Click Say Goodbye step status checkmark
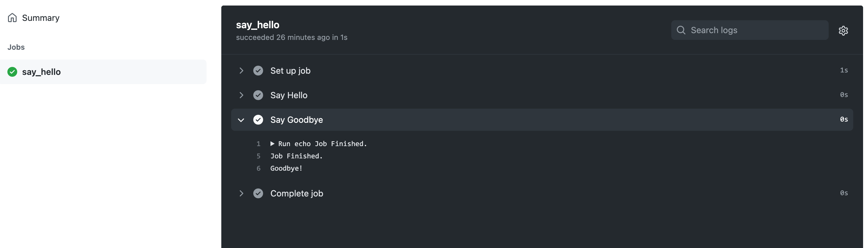Screen dimensions: 868x248 click(x=258, y=120)
